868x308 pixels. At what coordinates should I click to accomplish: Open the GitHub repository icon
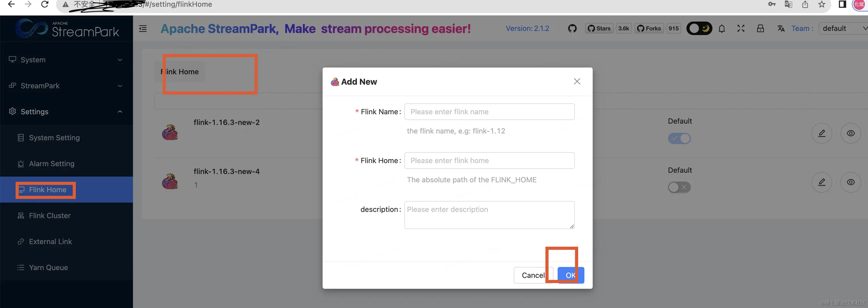pyautogui.click(x=572, y=29)
